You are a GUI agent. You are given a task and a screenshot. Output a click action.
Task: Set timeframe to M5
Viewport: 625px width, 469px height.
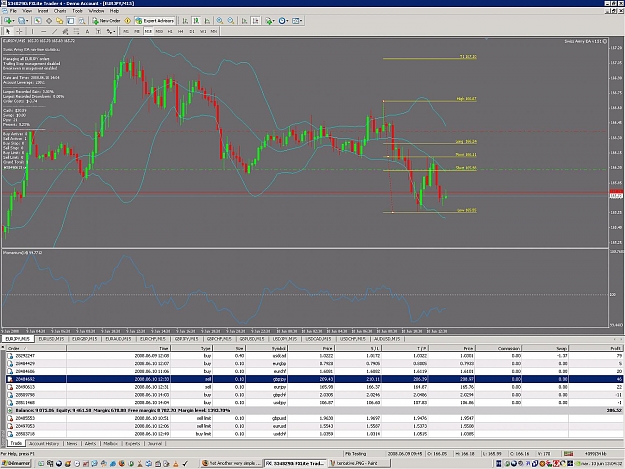point(137,31)
